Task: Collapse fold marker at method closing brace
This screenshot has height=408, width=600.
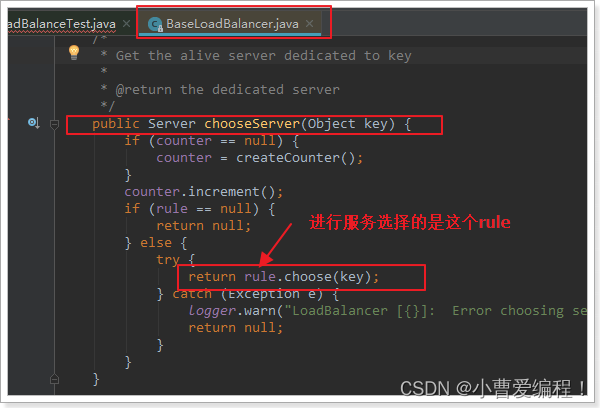Action: [x=54, y=379]
